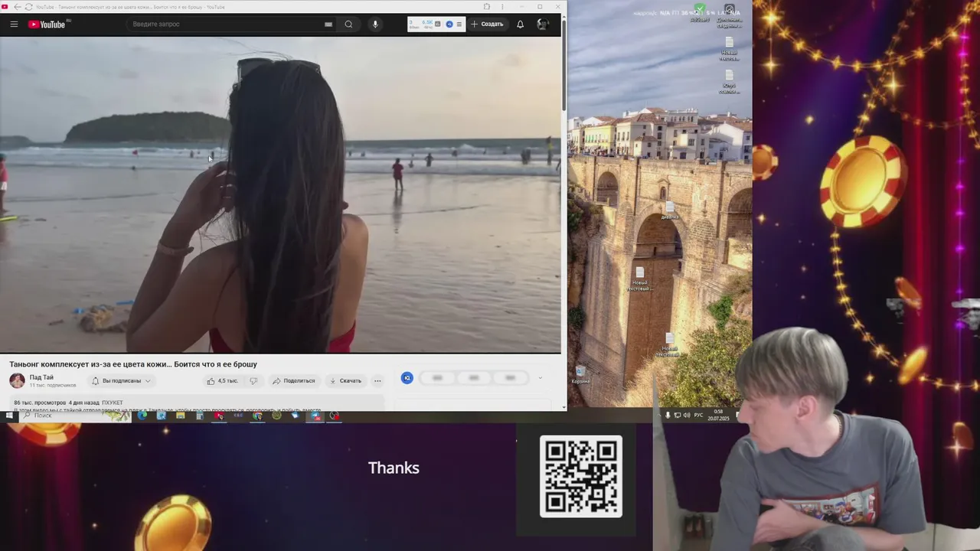Open the on-screen keyboard in search box
The width and height of the screenshot is (980, 551).
click(328, 24)
